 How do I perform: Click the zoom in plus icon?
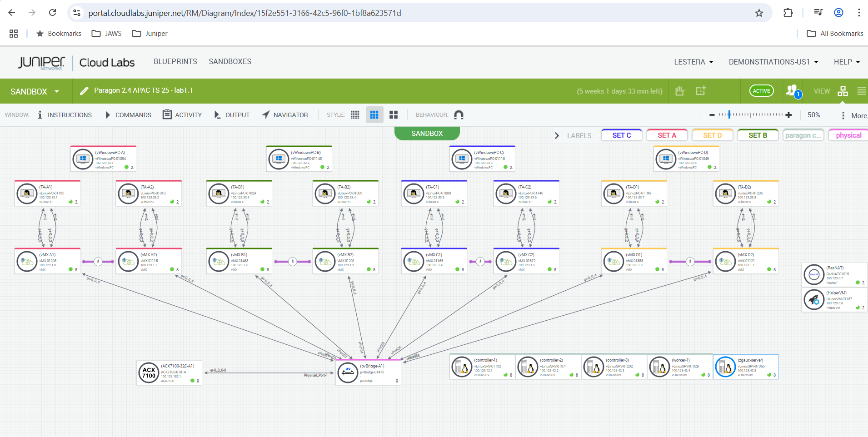click(788, 115)
